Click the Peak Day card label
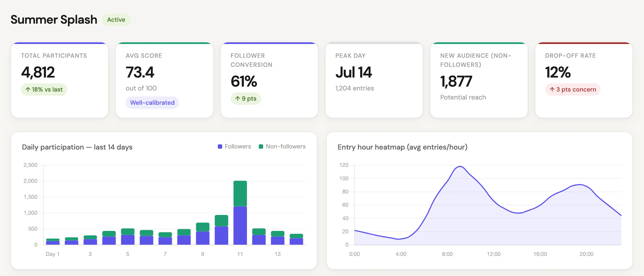Viewport: 644px width, 276px height. 351,56
